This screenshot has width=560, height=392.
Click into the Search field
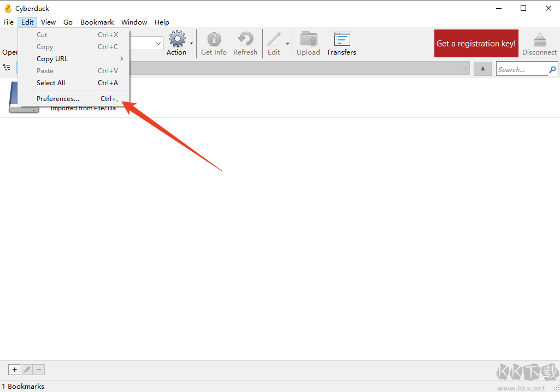pos(522,70)
